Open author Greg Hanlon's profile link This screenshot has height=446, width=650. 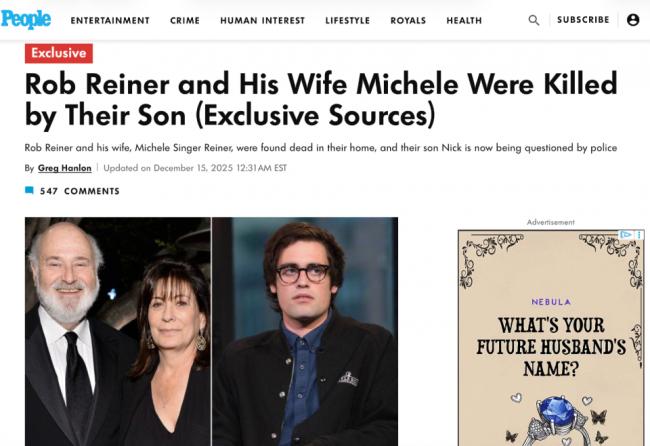click(65, 168)
